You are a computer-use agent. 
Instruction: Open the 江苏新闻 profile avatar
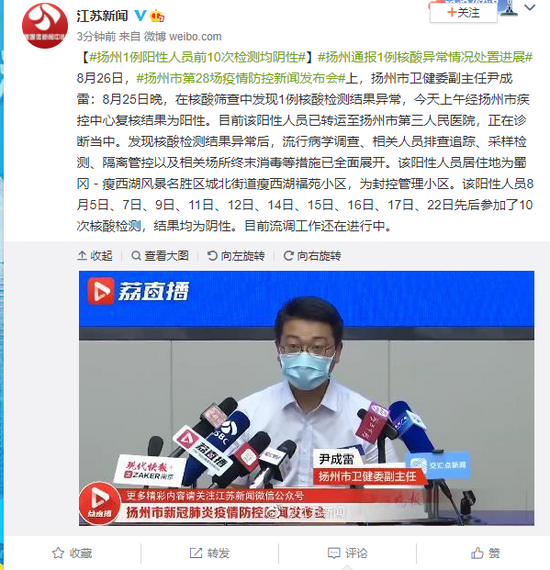[x=45, y=26]
